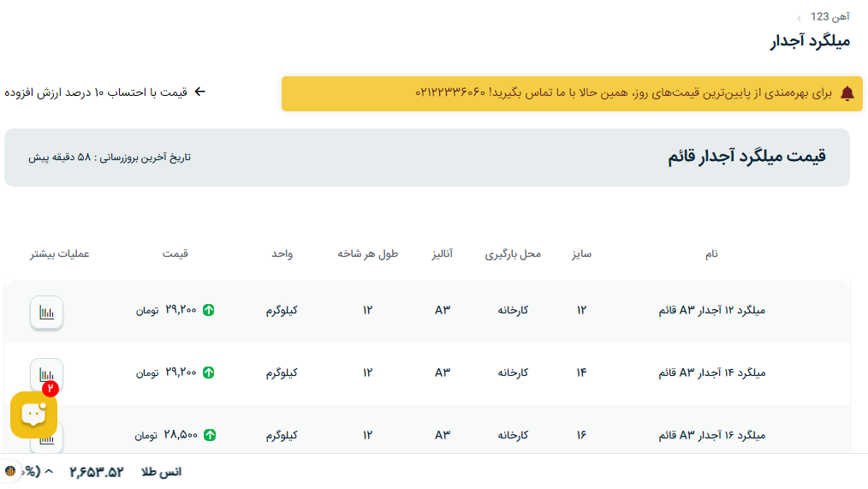Click the عملیات بیشتر column header
Screen dimensions: 868x489
click(x=60, y=254)
